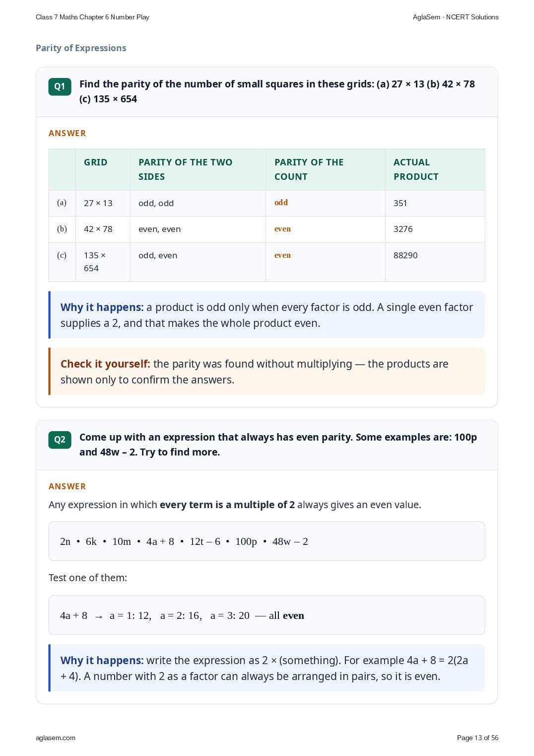Click the Class 7 Maths Chapter 6 header
534x756 pixels.
pyautogui.click(x=92, y=17)
